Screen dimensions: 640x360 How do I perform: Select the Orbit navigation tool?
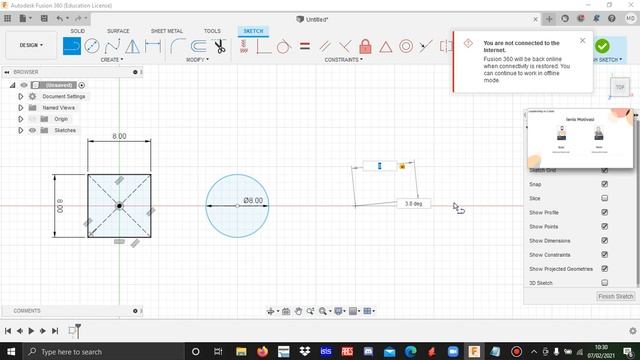point(271,311)
